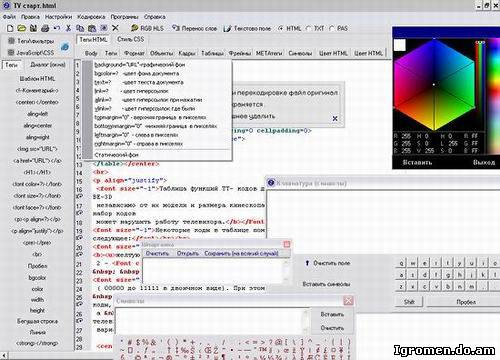Click the Cut scissors icon
The width and height of the screenshot is (500, 360).
click(68, 28)
